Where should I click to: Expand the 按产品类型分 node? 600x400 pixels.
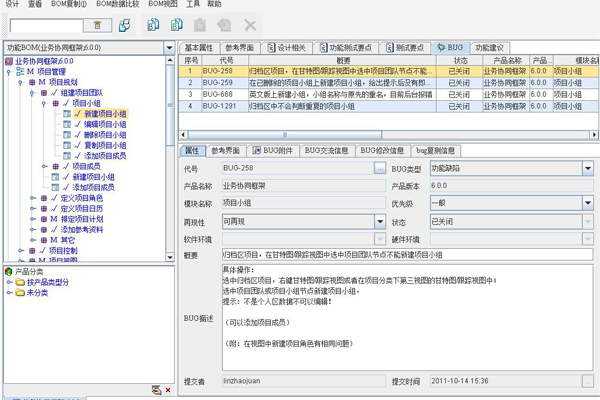pos(10,282)
